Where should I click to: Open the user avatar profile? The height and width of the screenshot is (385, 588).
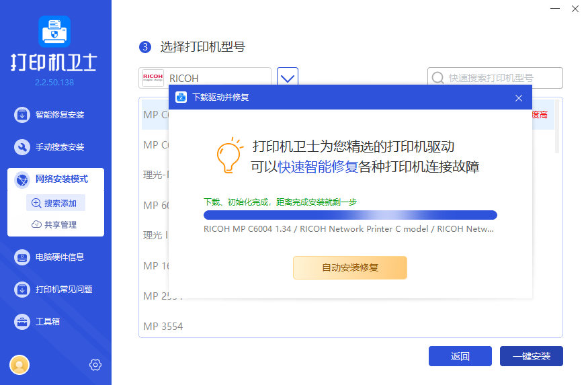coord(19,365)
